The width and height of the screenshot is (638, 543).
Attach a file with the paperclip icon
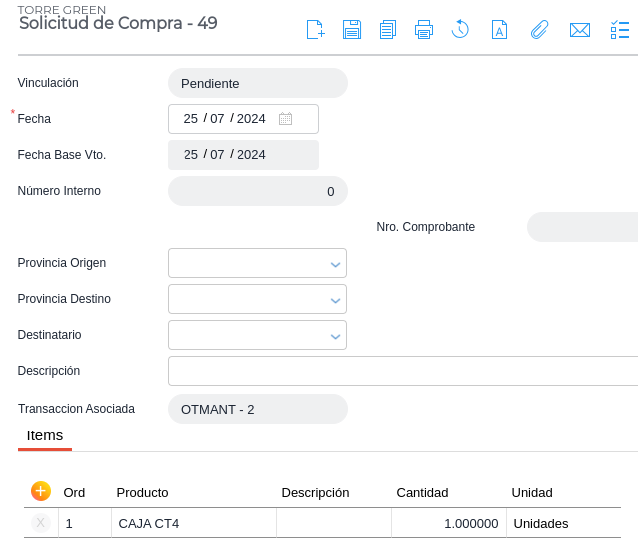click(539, 29)
